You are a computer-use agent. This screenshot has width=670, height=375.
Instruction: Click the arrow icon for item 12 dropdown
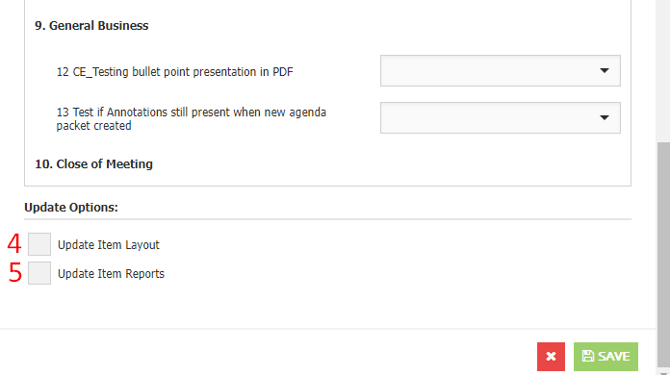(604, 70)
